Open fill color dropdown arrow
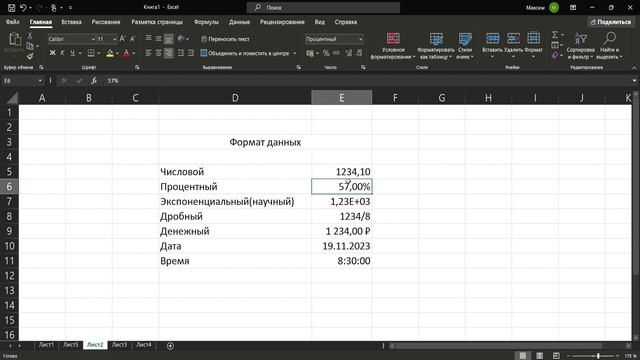The width and height of the screenshot is (640, 360). [117, 53]
